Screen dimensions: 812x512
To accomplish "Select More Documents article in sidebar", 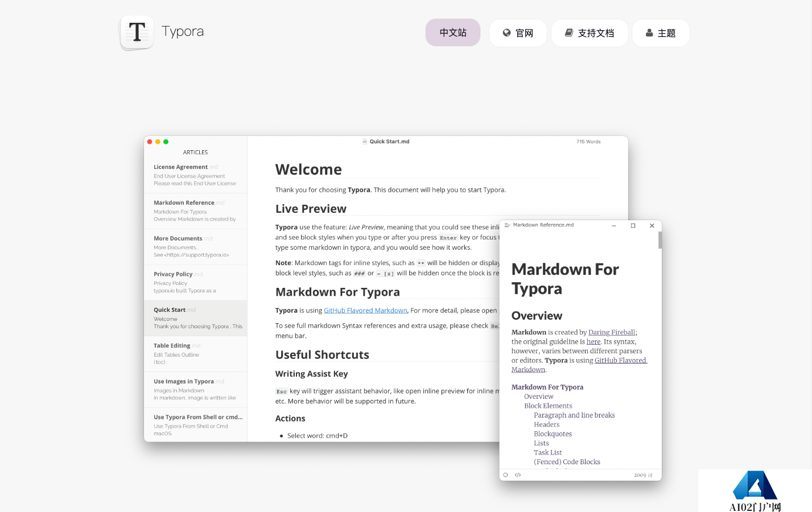I will coord(196,247).
